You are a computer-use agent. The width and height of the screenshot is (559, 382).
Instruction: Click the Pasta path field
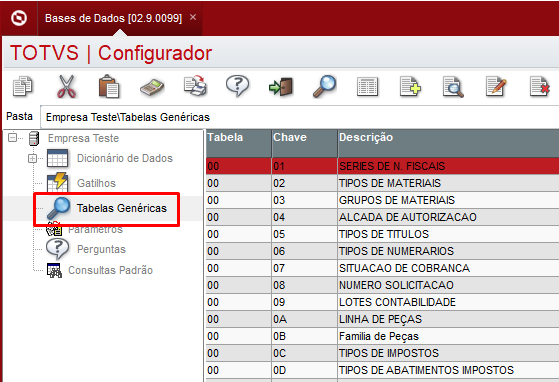point(299,117)
